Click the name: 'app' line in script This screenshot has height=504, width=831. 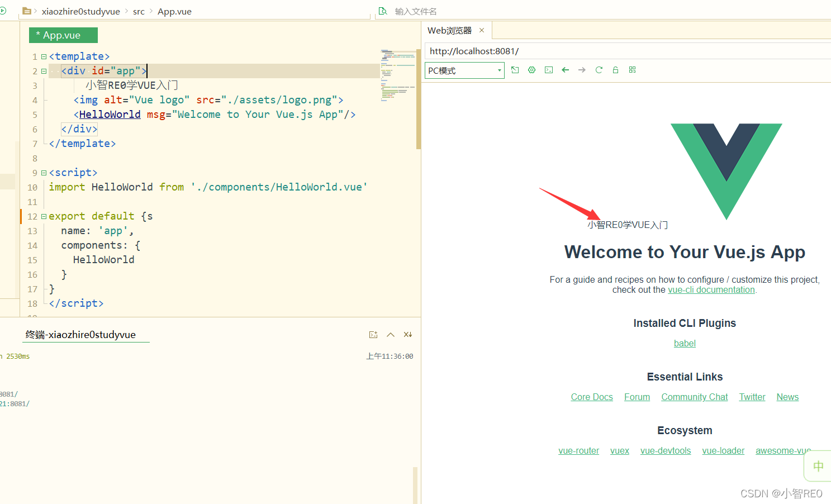coord(97,231)
